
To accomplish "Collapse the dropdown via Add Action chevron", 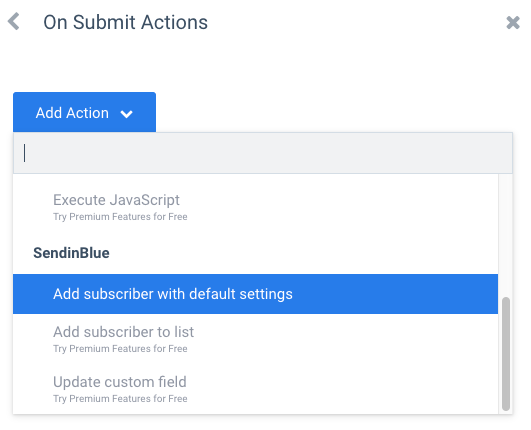I will [x=127, y=114].
